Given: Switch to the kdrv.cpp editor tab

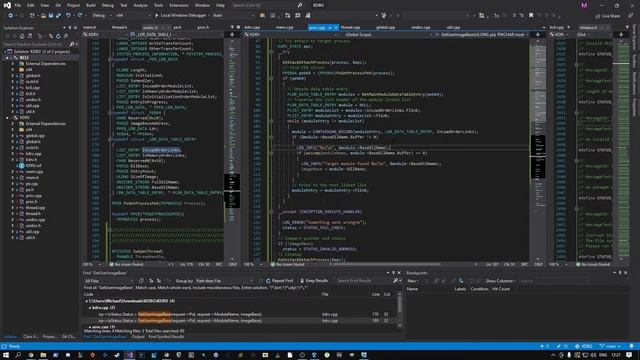Looking at the screenshot, I should click(252, 27).
